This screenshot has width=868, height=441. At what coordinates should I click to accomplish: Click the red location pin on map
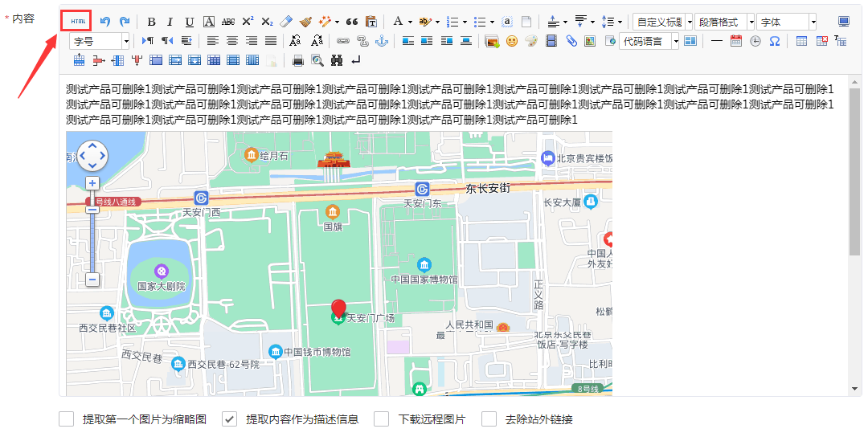[x=338, y=309]
